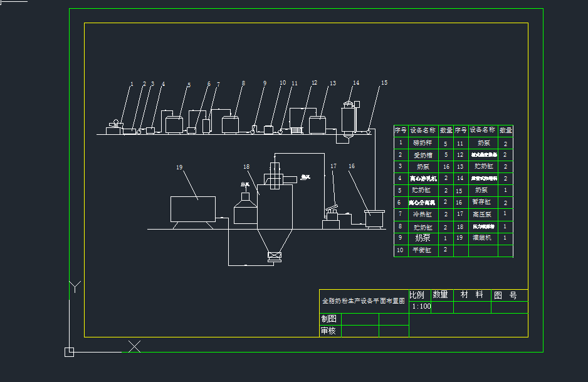The height and width of the screenshot is (382, 588).
Task: Click the 审核 label in the title block
Action: click(x=329, y=331)
